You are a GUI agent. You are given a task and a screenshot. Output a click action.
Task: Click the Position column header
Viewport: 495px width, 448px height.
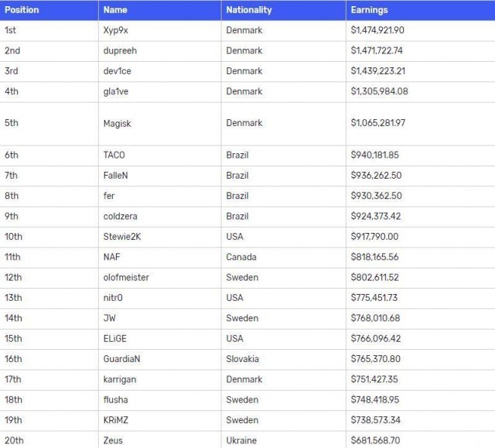[22, 10]
